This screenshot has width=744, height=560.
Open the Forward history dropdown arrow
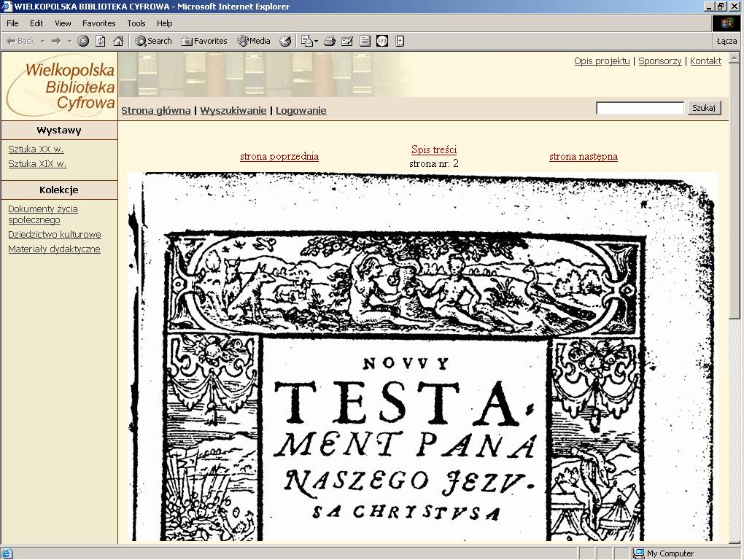pos(70,42)
